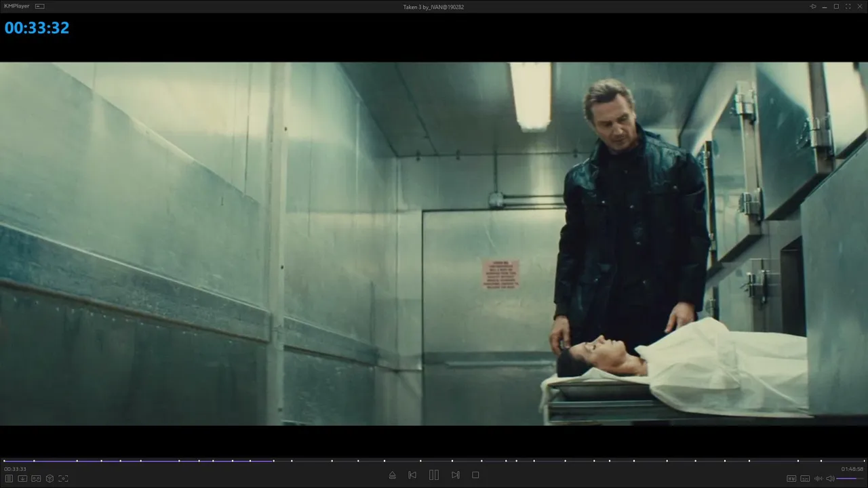This screenshot has width=868, height=488.
Task: Pause the video playback
Action: [x=434, y=475]
